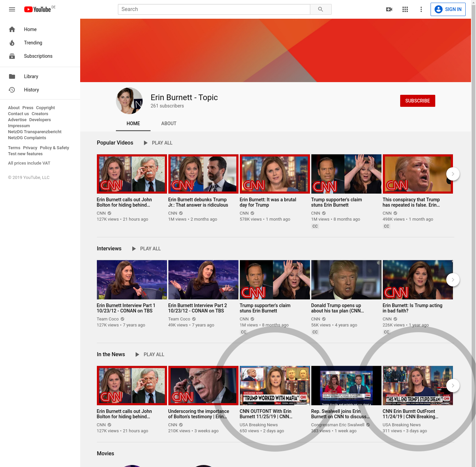The width and height of the screenshot is (476, 467).
Task: Open the YouTube apps grid
Action: 405,9
